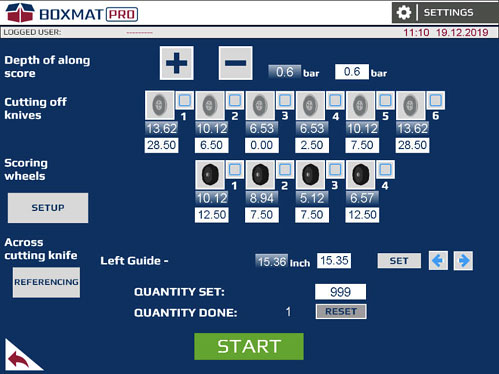Reset the quantity done counter

[x=341, y=311]
